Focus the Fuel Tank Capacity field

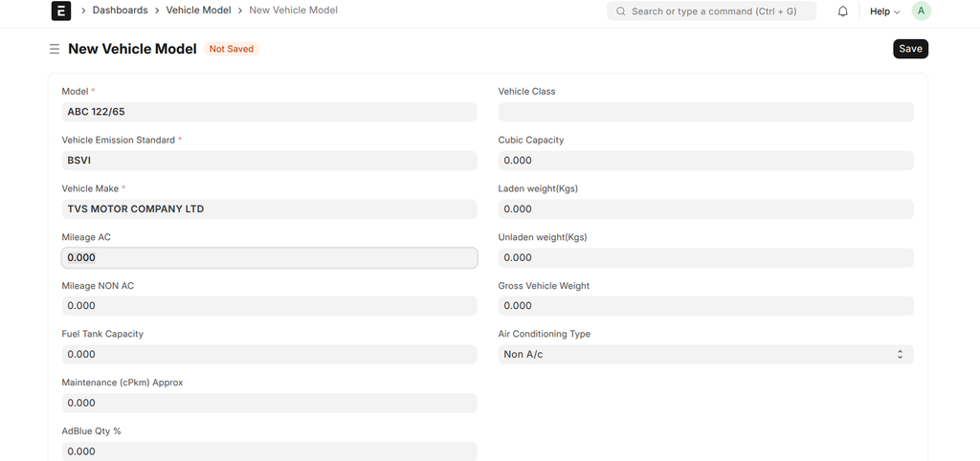pos(269,355)
